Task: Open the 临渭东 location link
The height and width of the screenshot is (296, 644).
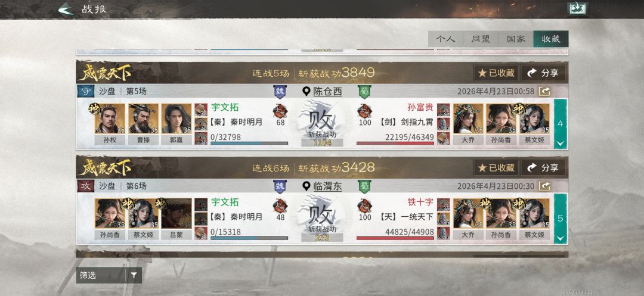Action: pyautogui.click(x=327, y=186)
